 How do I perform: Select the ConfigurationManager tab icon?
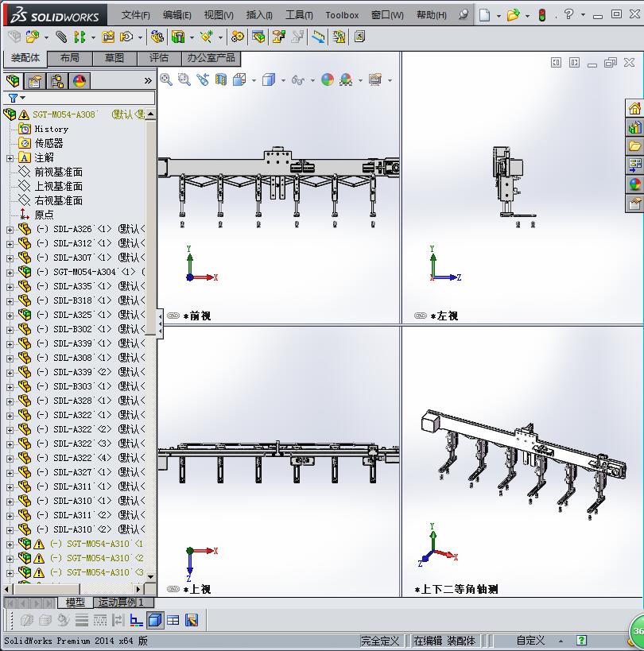click(x=57, y=81)
